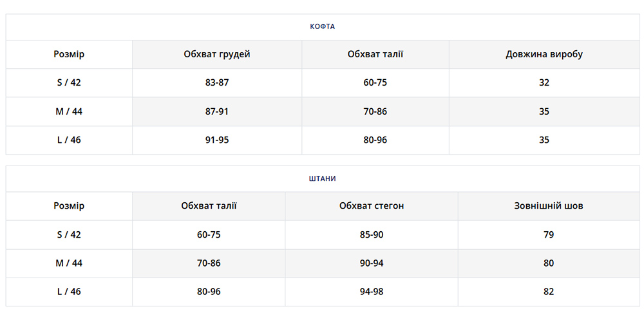This screenshot has height=322, width=644.
Task: Click the Обхват талії header in ШТАНИ table
Action: [x=209, y=206]
